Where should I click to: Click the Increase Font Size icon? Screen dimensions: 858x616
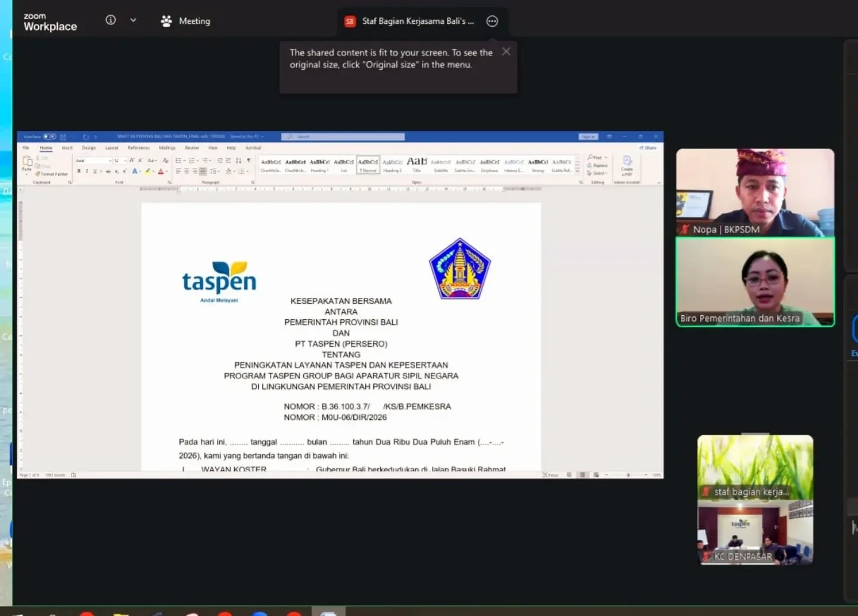point(132,160)
